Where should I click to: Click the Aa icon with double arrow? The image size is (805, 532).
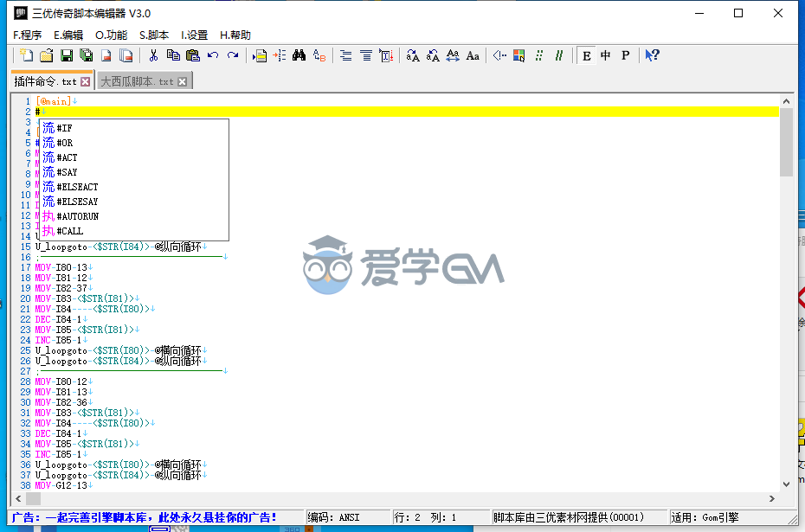(x=453, y=55)
